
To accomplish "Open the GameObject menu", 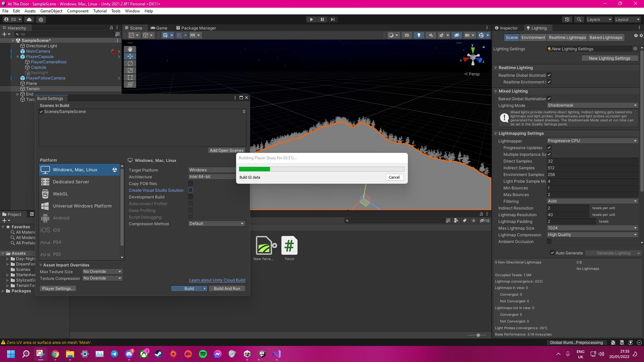I will pyautogui.click(x=51, y=11).
